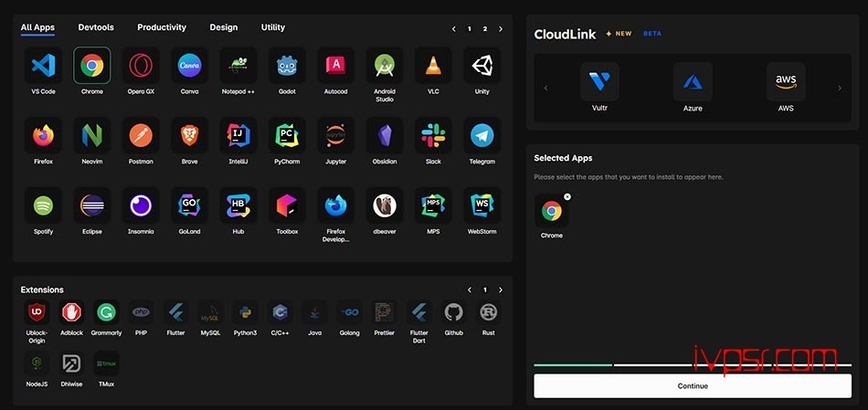Select the C/C++ extension
The height and width of the screenshot is (410, 868).
tap(280, 312)
